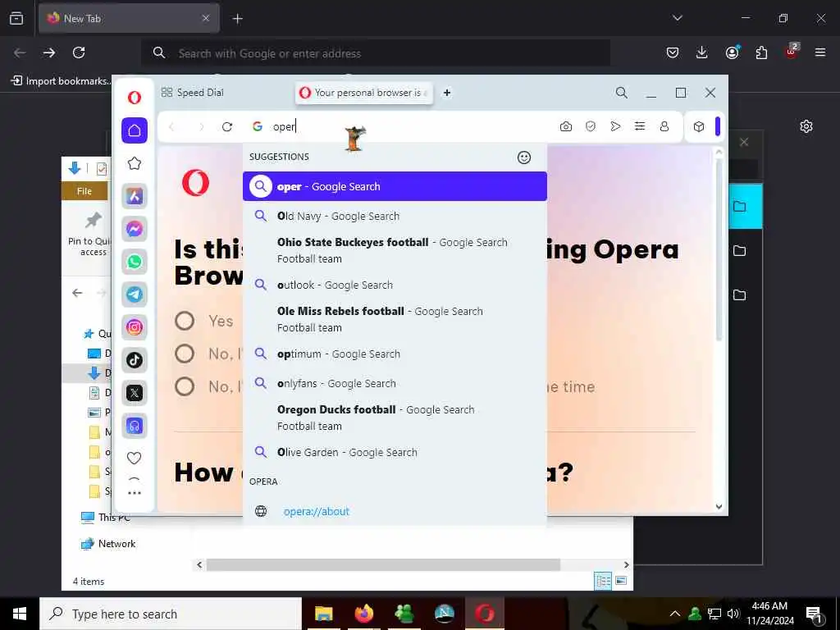This screenshot has width=840, height=630.
Task: Click Opera snapshot camera icon
Action: [566, 126]
